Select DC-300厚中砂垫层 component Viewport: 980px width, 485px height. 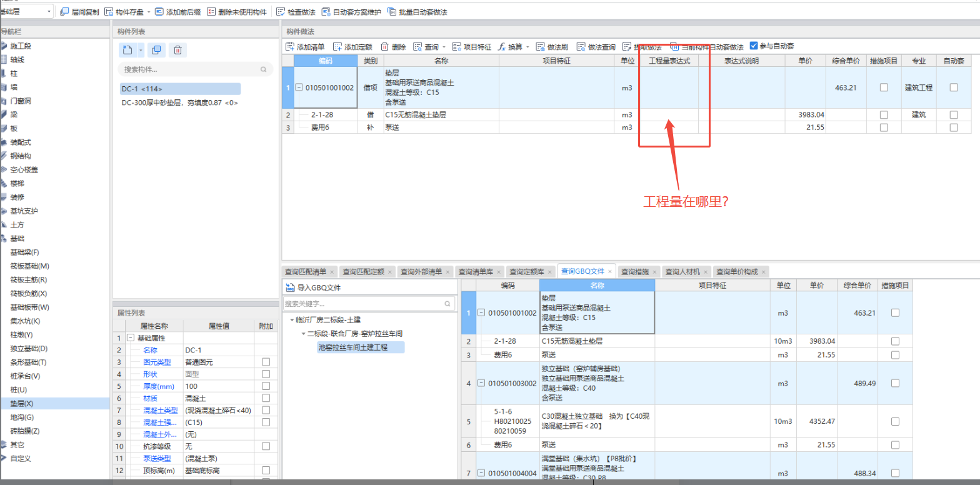point(180,102)
